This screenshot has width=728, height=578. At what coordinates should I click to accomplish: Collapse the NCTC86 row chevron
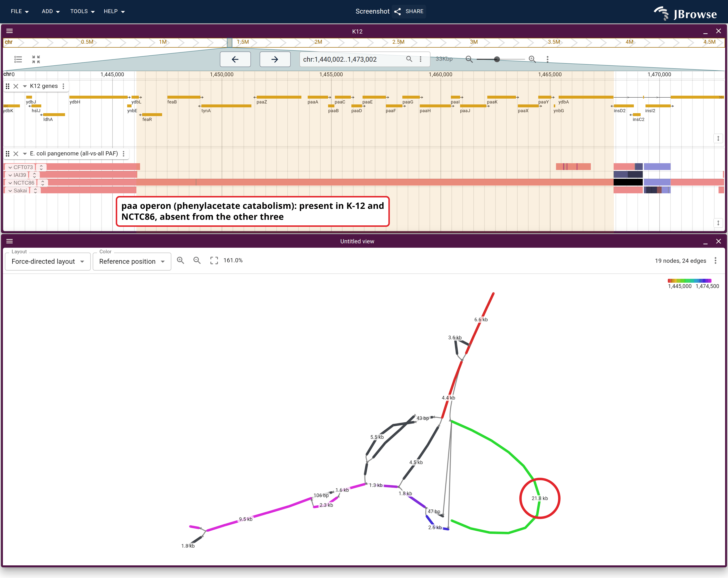(x=10, y=183)
